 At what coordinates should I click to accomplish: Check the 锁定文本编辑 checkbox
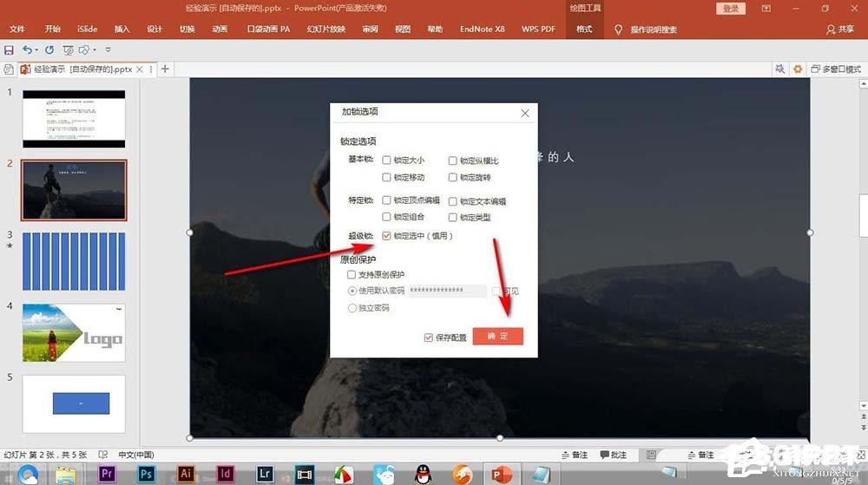452,201
